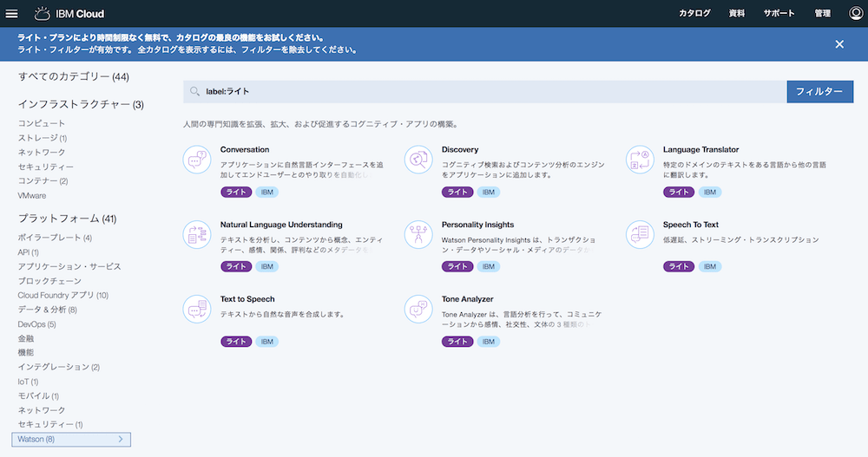Select コンテナー (2) category

(x=43, y=181)
